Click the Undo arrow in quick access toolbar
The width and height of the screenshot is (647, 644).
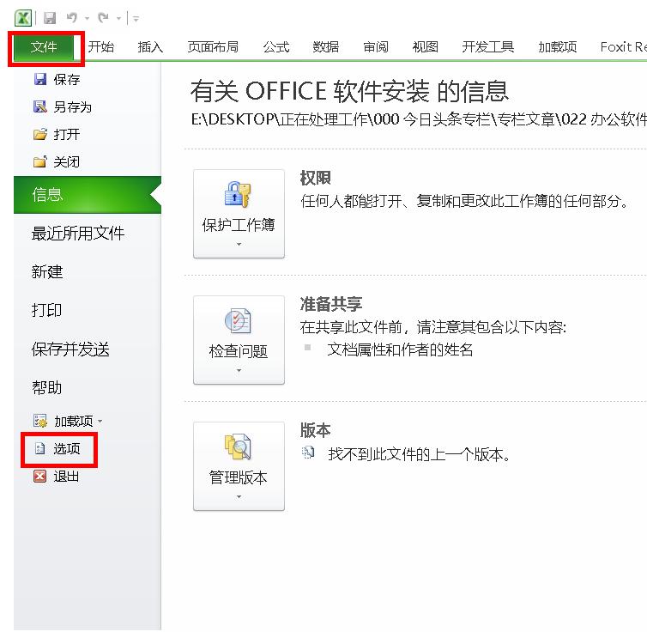(x=72, y=18)
